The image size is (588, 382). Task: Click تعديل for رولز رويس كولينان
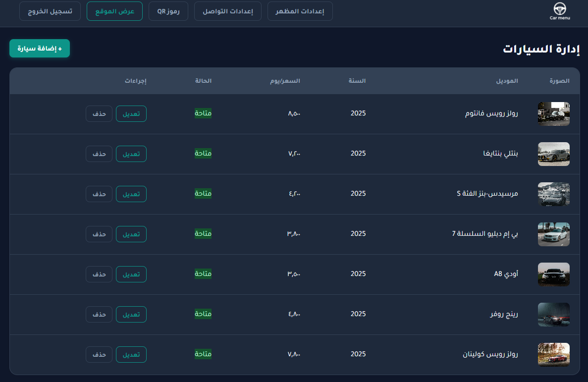[x=131, y=354]
